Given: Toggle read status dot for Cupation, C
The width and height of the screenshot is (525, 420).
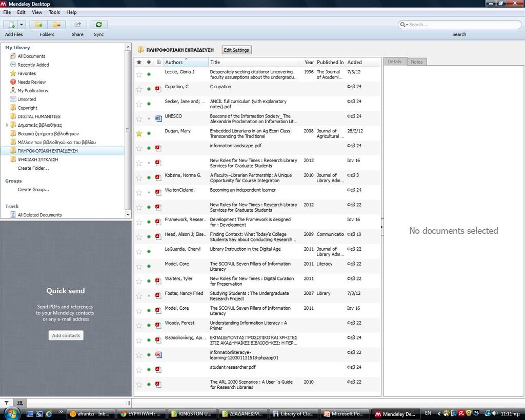Looking at the screenshot, I should coord(149,89).
